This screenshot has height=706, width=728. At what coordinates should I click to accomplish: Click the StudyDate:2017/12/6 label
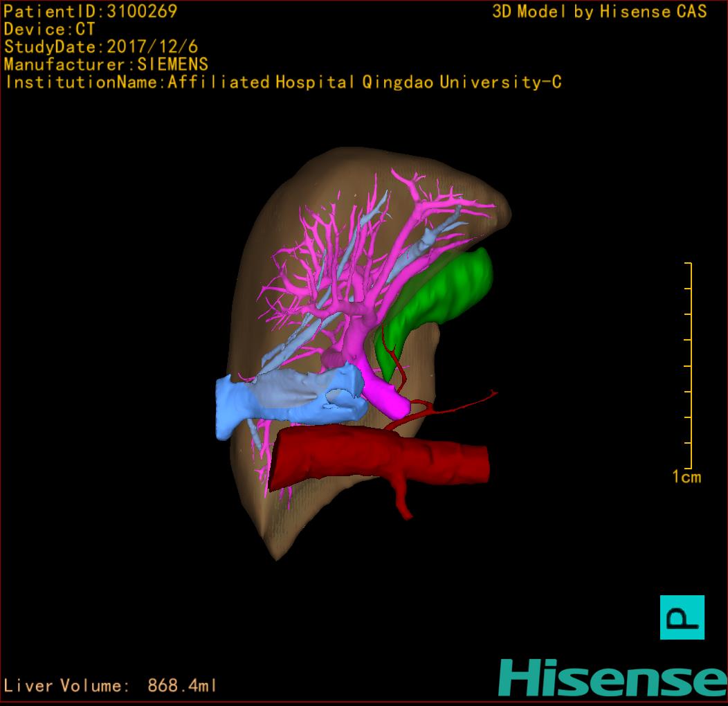click(x=100, y=47)
